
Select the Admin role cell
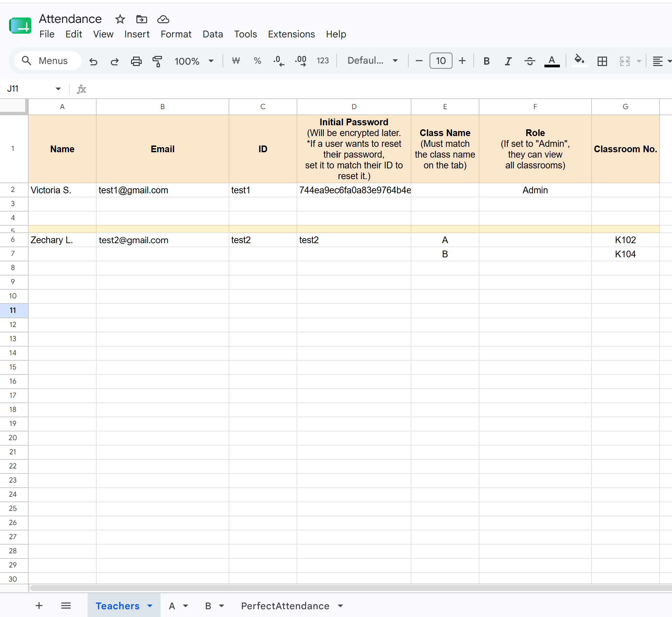pyautogui.click(x=535, y=190)
